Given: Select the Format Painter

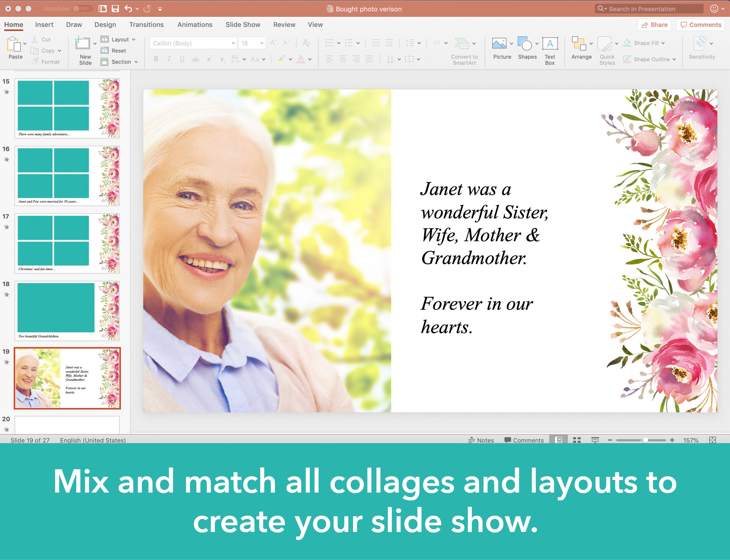Looking at the screenshot, I should point(46,61).
